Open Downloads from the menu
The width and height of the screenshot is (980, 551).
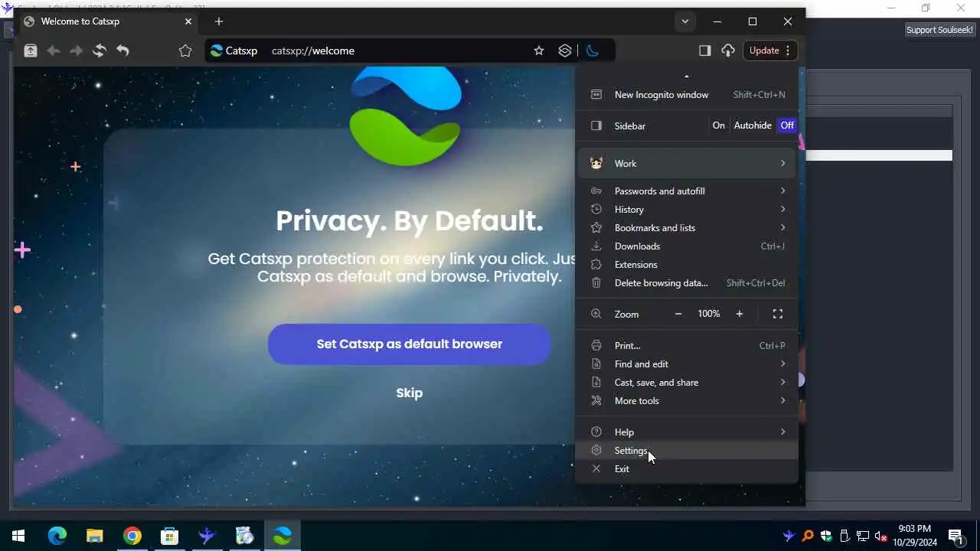(x=687, y=246)
